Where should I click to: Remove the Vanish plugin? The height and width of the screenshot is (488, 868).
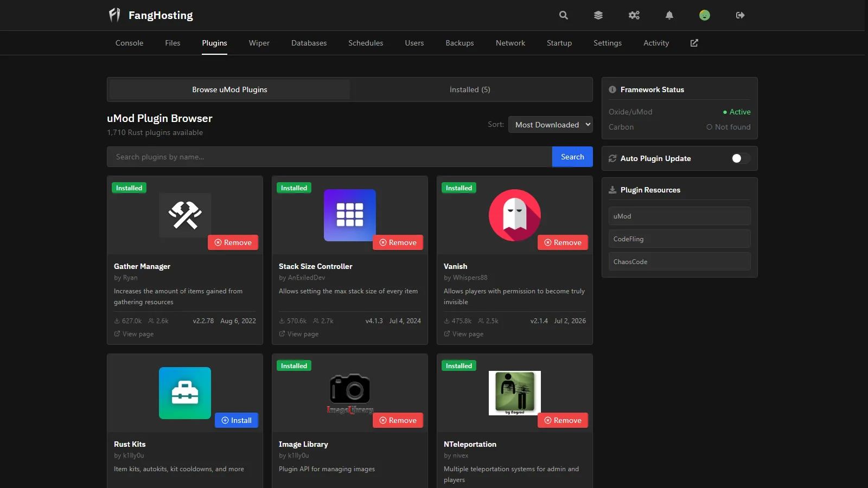pyautogui.click(x=563, y=242)
